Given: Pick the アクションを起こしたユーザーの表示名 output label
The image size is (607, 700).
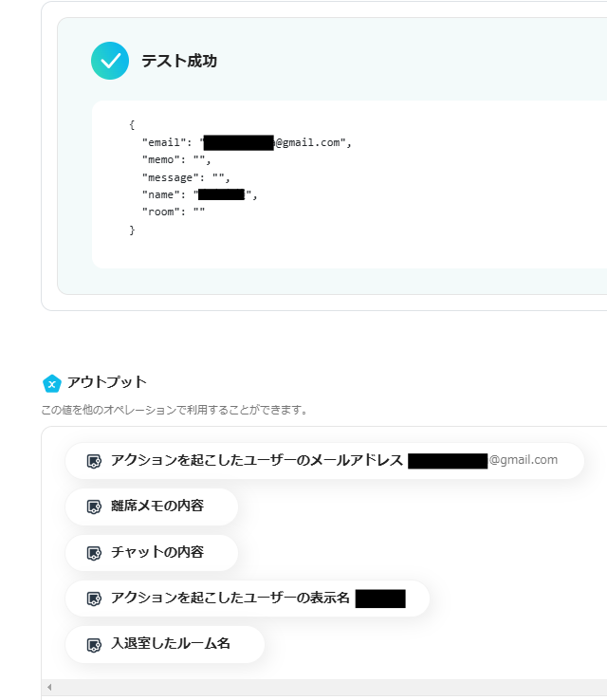Looking at the screenshot, I should coord(230,598).
